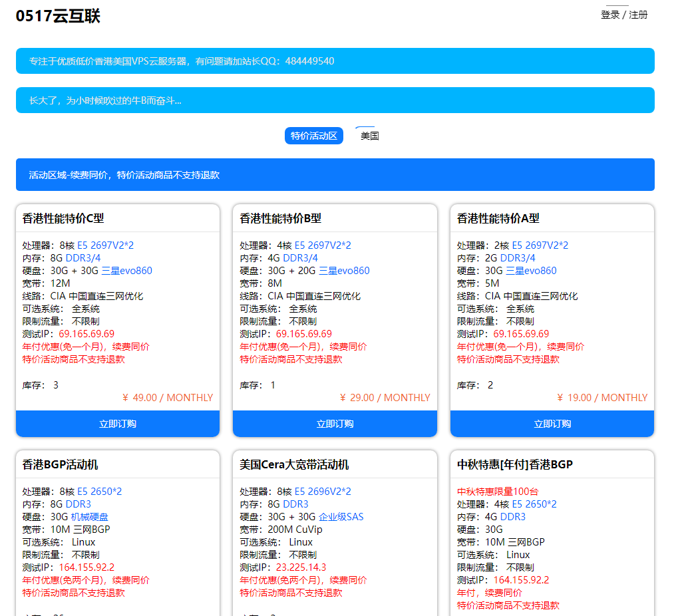Switch to the 美国 tab
The width and height of the screenshot is (678, 616).
point(370,136)
